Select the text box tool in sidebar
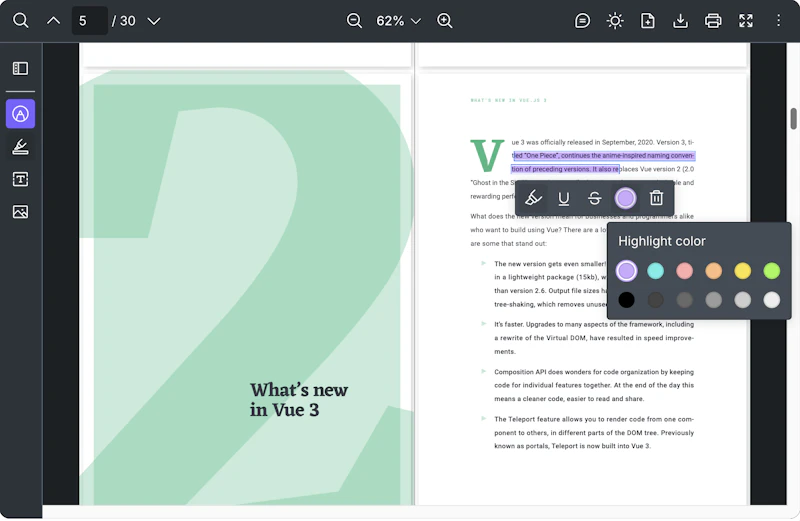 click(x=20, y=179)
